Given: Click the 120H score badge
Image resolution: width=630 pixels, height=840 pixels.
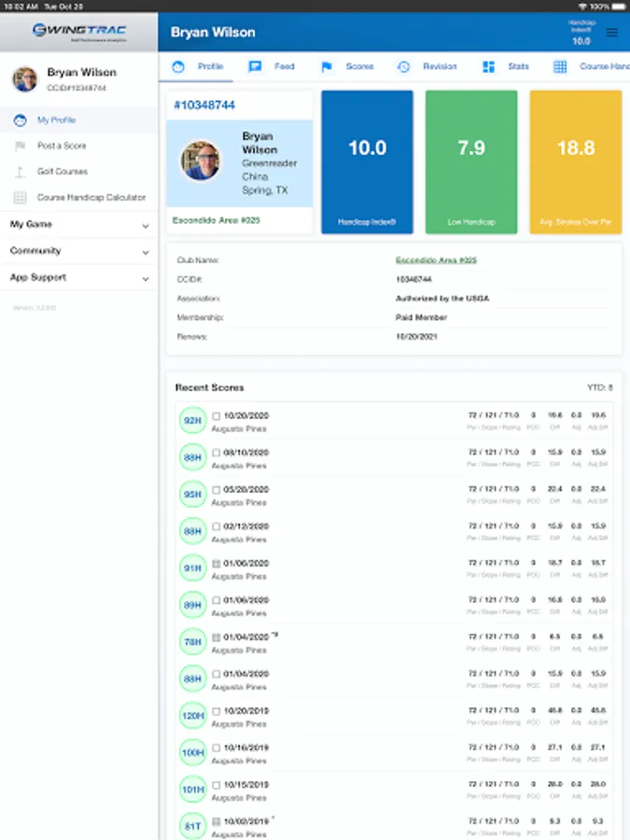Looking at the screenshot, I should [x=193, y=716].
